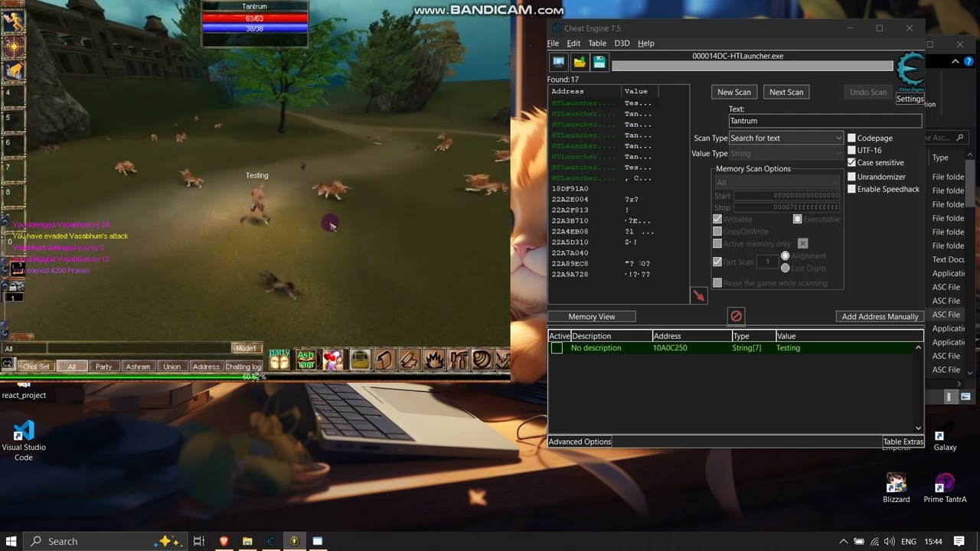
Task: Click the Windows Start button
Action: coord(11,541)
